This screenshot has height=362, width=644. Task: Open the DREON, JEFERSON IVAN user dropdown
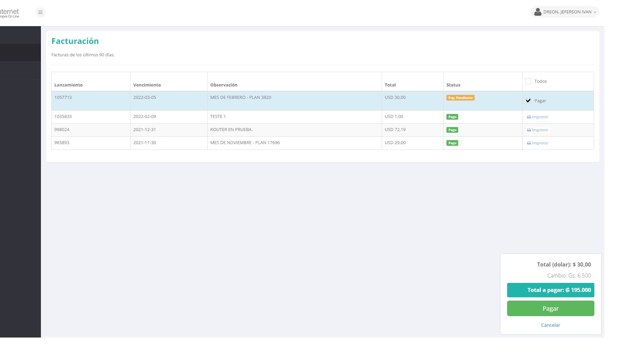coord(565,12)
